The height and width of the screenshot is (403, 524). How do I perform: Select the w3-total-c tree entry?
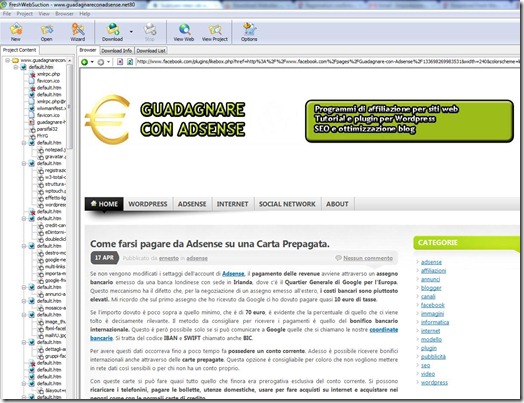coord(55,177)
